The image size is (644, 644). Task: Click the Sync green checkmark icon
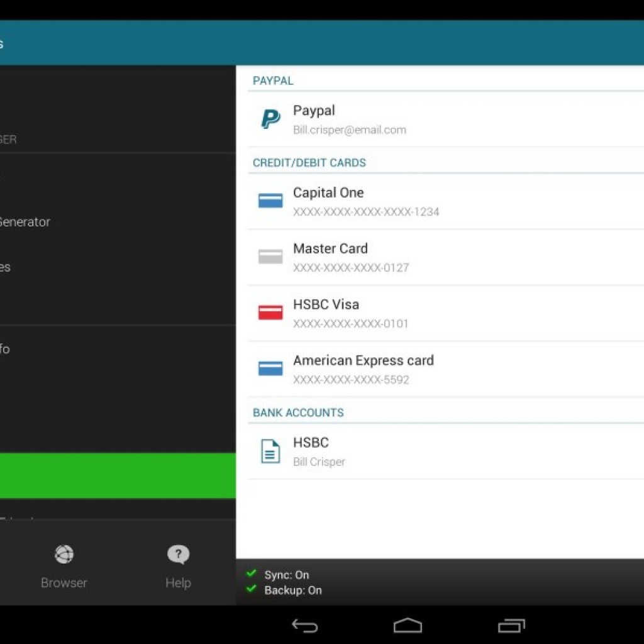[x=252, y=574]
